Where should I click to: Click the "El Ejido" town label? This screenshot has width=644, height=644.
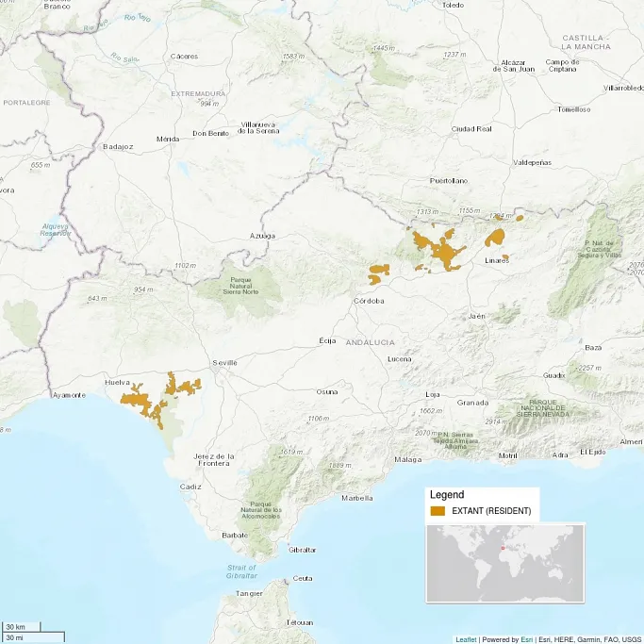593,453
